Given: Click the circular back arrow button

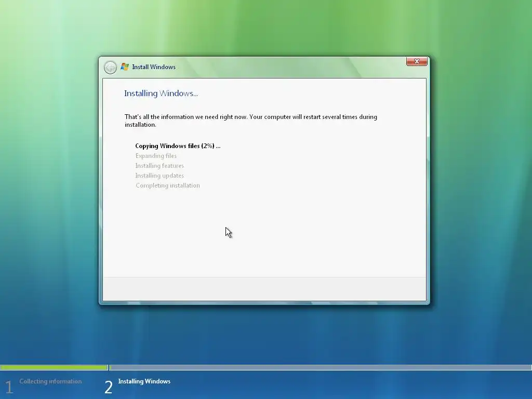Looking at the screenshot, I should pyautogui.click(x=110, y=67).
